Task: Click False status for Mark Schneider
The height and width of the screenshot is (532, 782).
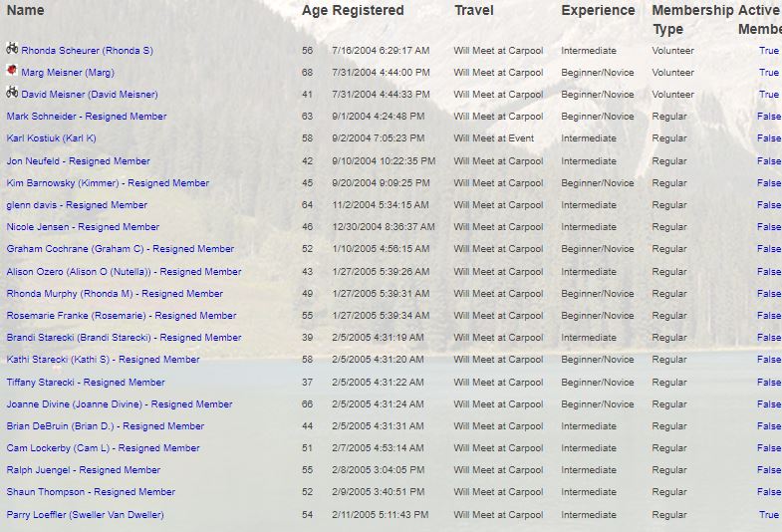Action: (x=769, y=117)
